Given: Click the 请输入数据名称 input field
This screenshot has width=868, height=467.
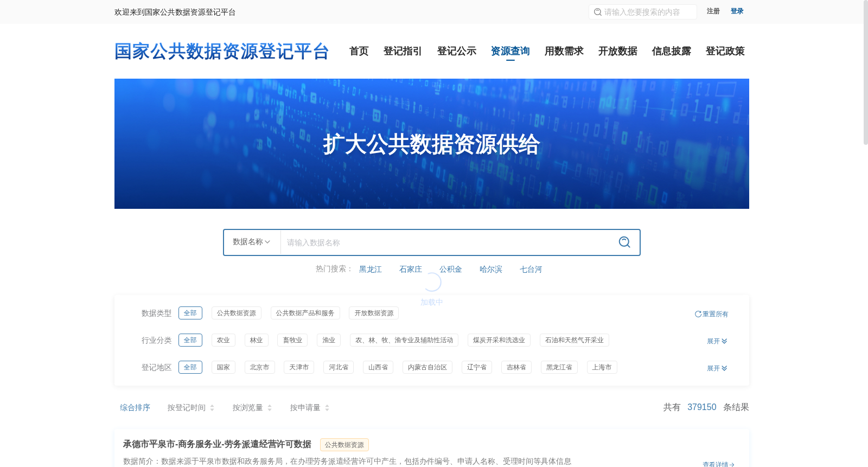Looking at the screenshot, I should coord(446,242).
